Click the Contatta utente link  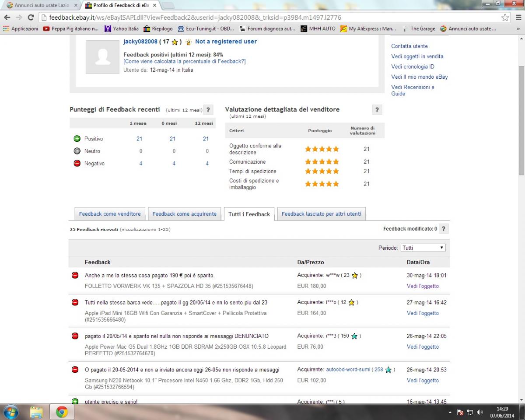coord(409,46)
